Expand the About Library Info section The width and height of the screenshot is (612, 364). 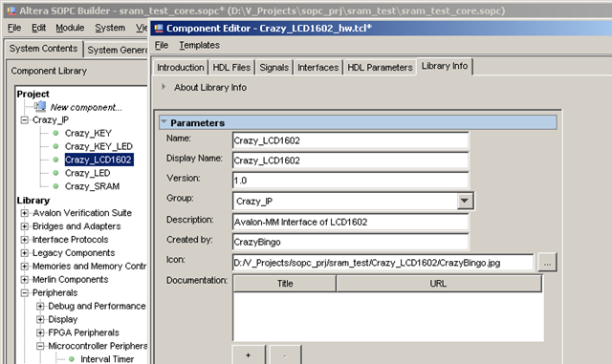[x=164, y=87]
